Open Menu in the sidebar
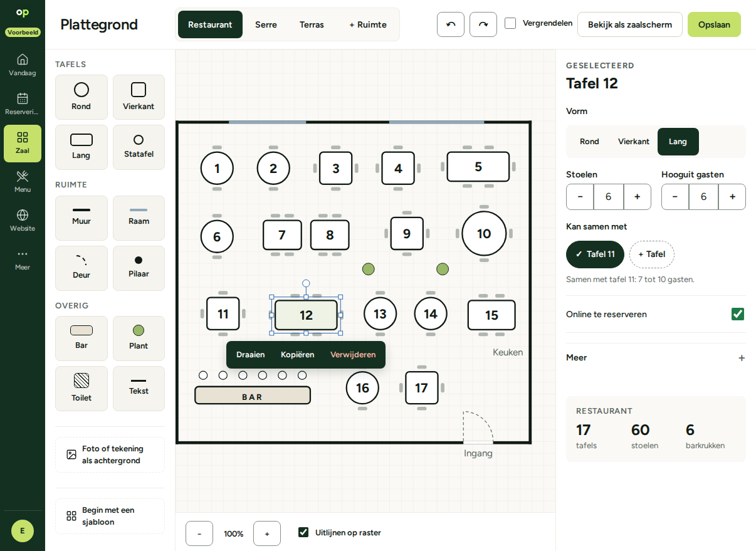This screenshot has height=551, width=756. pyautogui.click(x=23, y=181)
